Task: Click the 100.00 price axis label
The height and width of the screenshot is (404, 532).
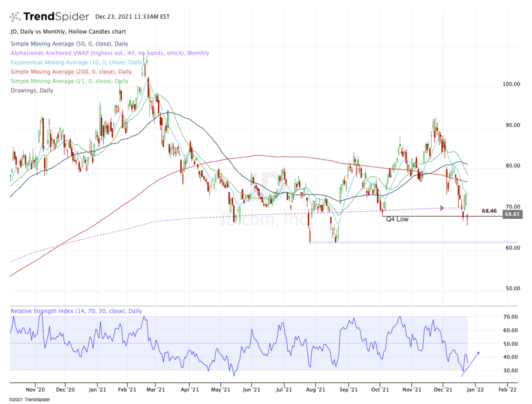Action: 512,84
